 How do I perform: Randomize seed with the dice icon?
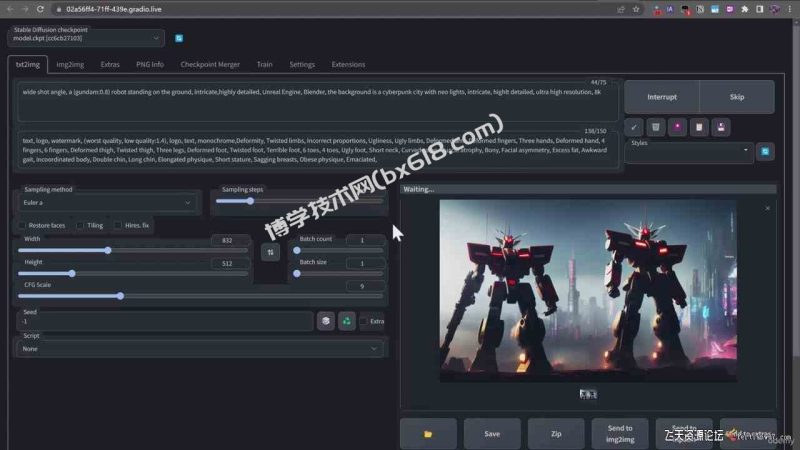(326, 321)
